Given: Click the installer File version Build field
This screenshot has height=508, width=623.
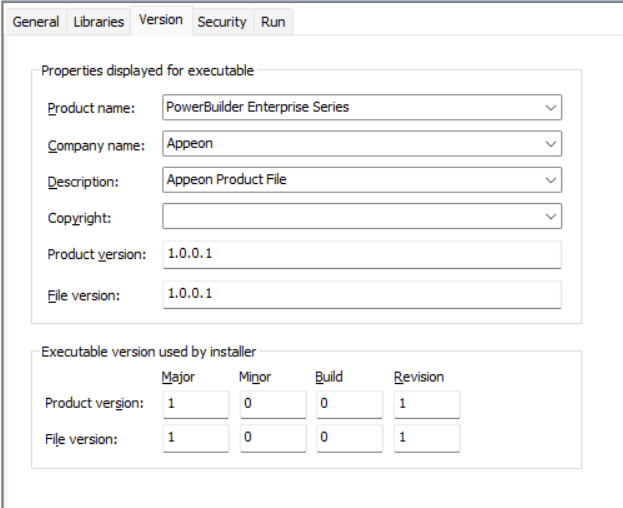Looking at the screenshot, I should (x=349, y=438).
